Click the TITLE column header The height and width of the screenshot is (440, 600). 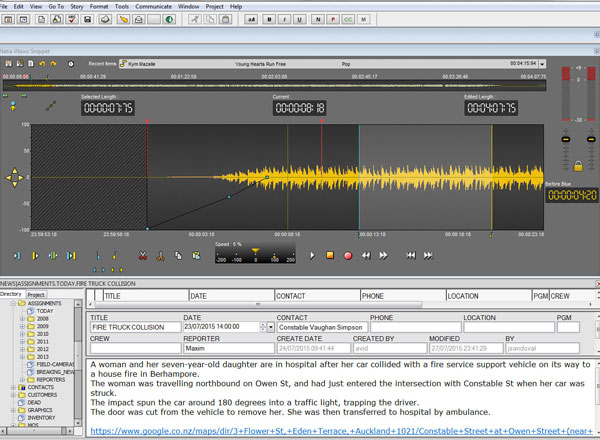[x=146, y=296]
